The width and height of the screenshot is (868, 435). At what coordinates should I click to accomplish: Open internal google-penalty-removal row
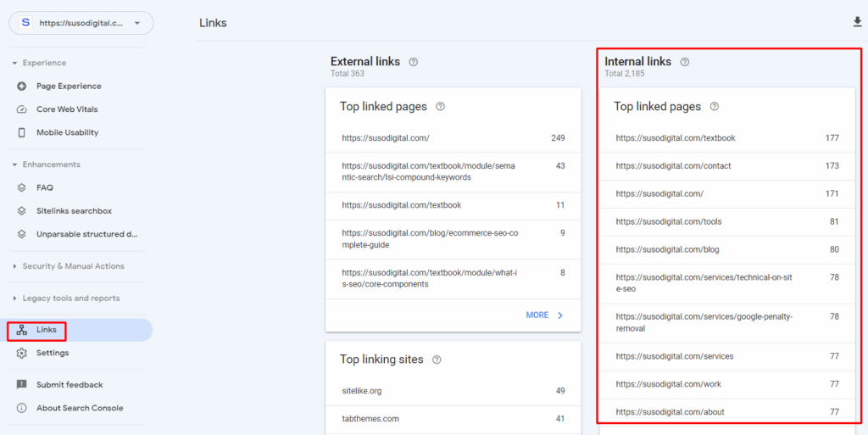pos(727,323)
